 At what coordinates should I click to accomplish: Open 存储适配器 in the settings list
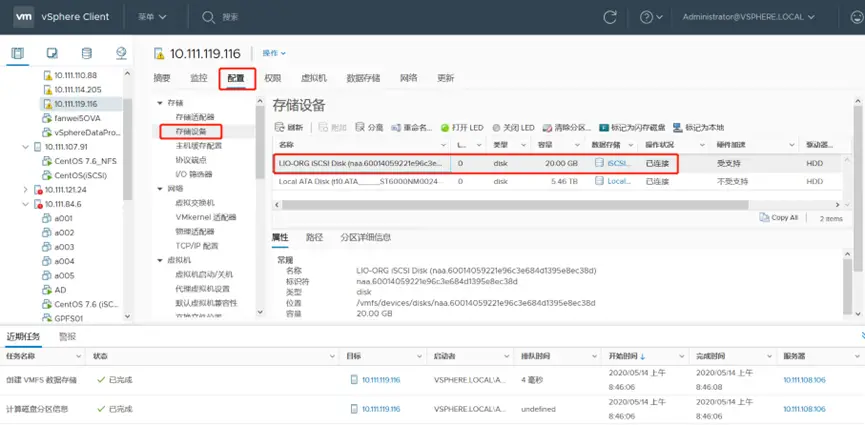click(195, 118)
